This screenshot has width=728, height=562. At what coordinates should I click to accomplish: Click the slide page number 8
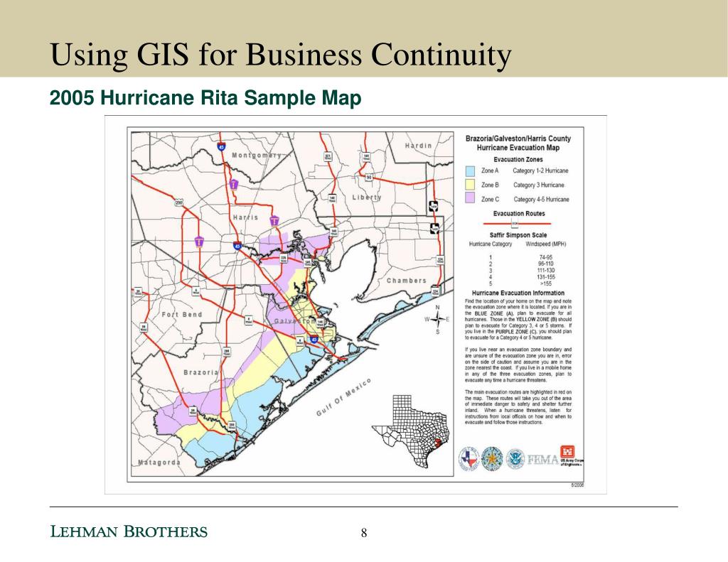[x=364, y=533]
